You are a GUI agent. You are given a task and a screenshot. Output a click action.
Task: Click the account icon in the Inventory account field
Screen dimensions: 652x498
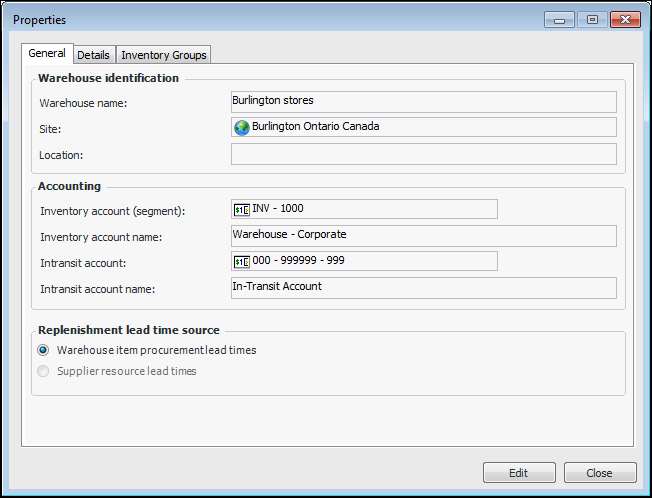[x=241, y=209]
